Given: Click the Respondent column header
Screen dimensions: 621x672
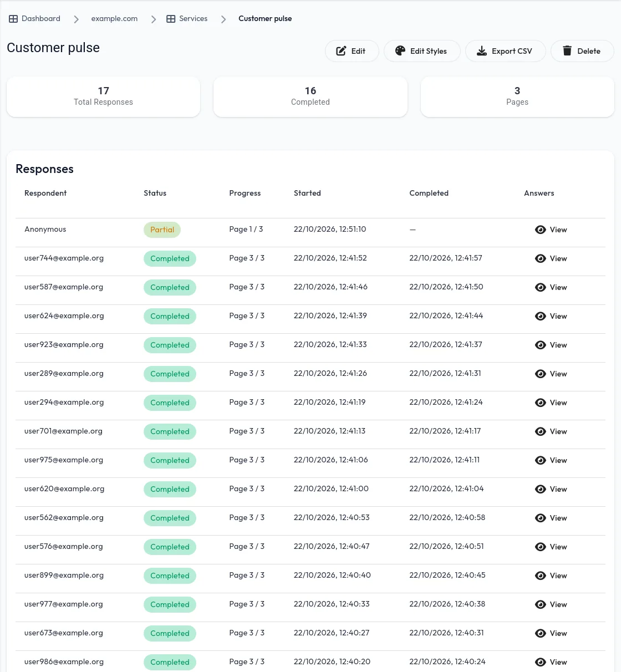Looking at the screenshot, I should coord(45,193).
